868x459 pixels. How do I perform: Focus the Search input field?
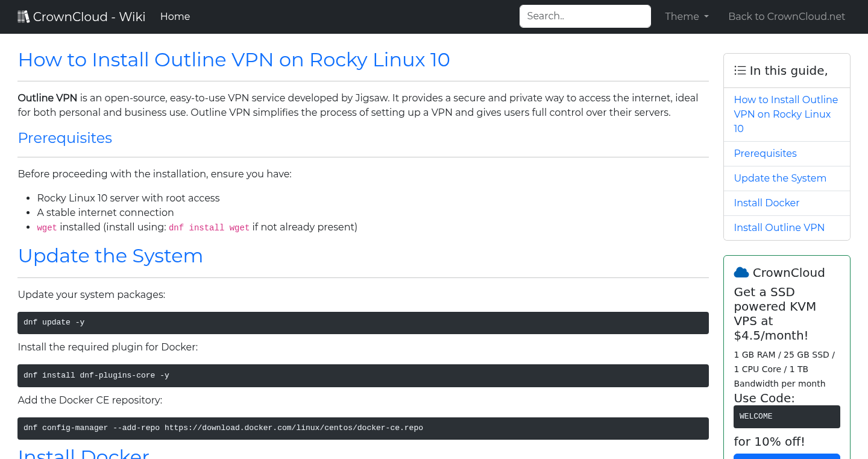click(x=585, y=16)
